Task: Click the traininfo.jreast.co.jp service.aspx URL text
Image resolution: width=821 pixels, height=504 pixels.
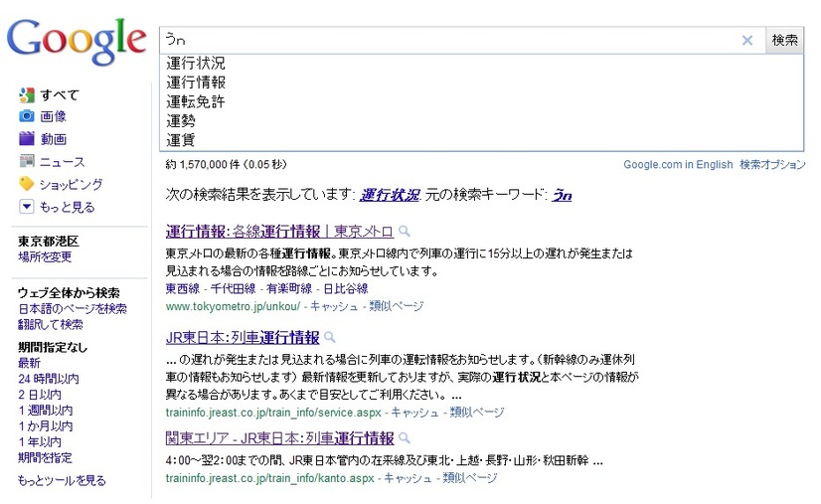Action: point(273,413)
